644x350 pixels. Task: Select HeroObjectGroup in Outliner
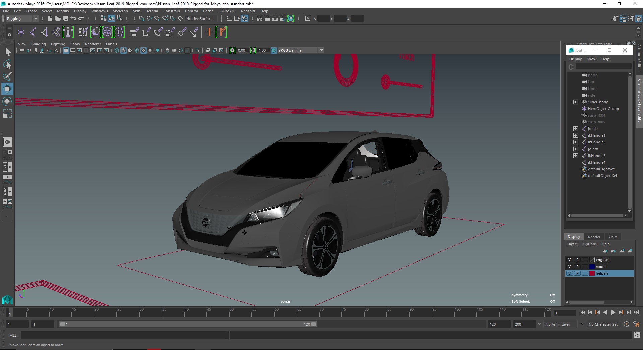pyautogui.click(x=603, y=109)
